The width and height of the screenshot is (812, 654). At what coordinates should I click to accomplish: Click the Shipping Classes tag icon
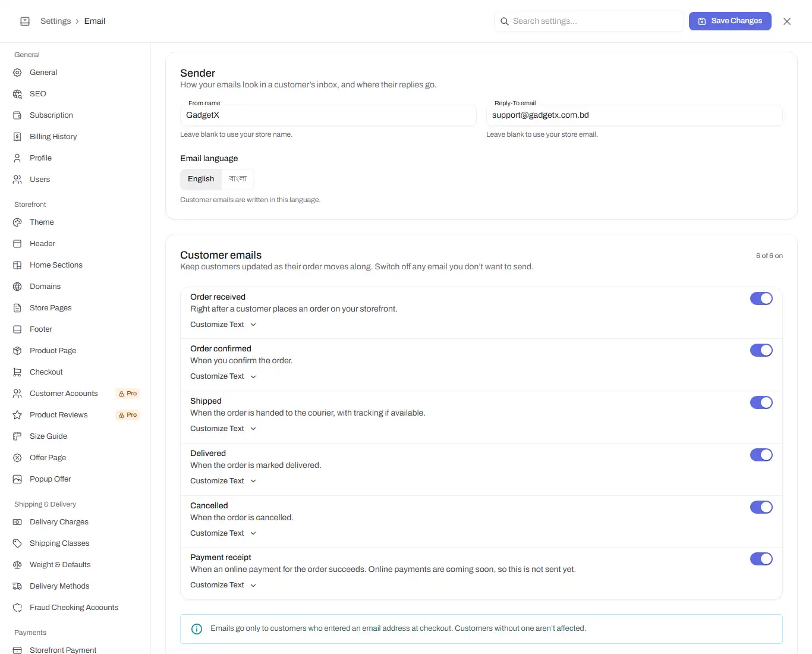point(17,543)
